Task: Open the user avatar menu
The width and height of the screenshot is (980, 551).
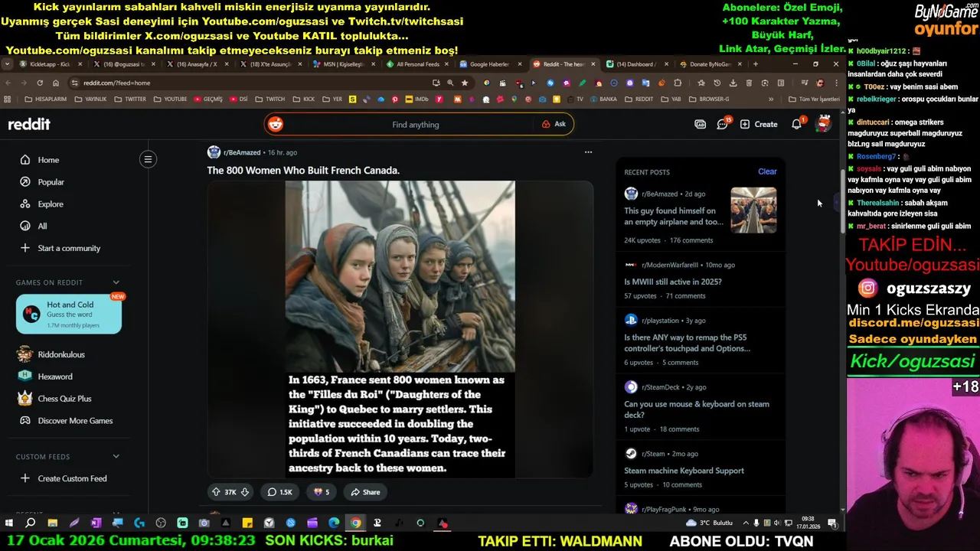Action: (x=824, y=124)
